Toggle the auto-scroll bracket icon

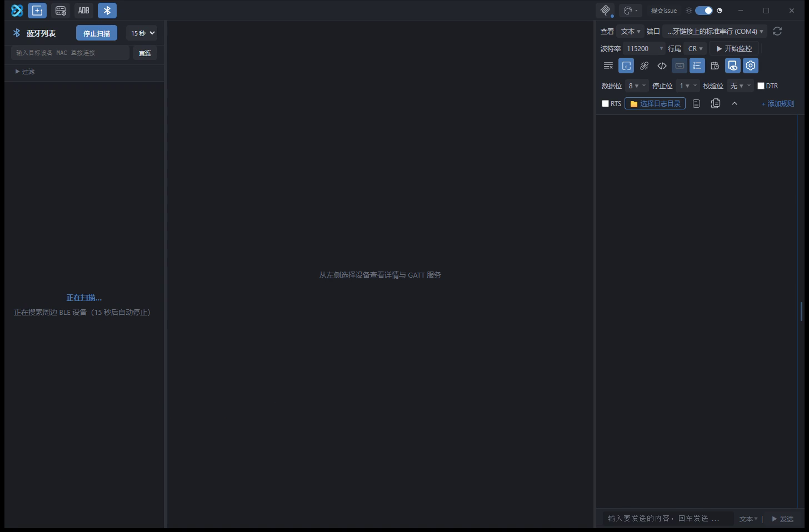[x=626, y=66]
